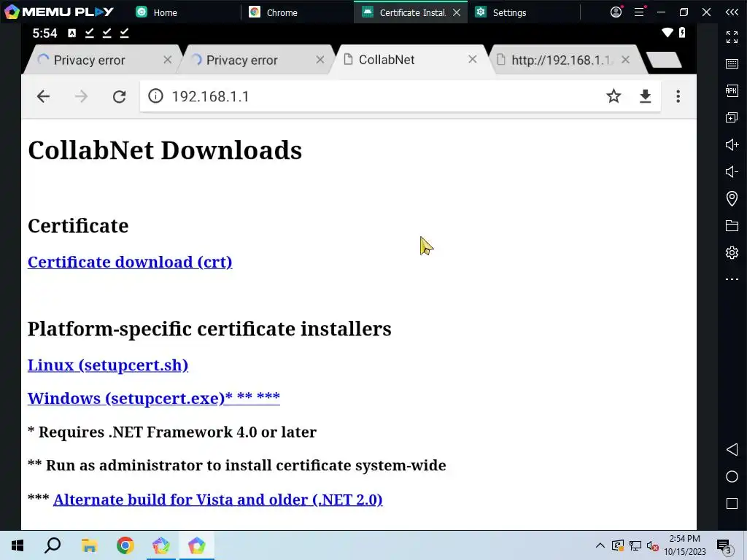
Task: Collapse MEmu sidebar with triple-arrow icon
Action: [x=732, y=12]
